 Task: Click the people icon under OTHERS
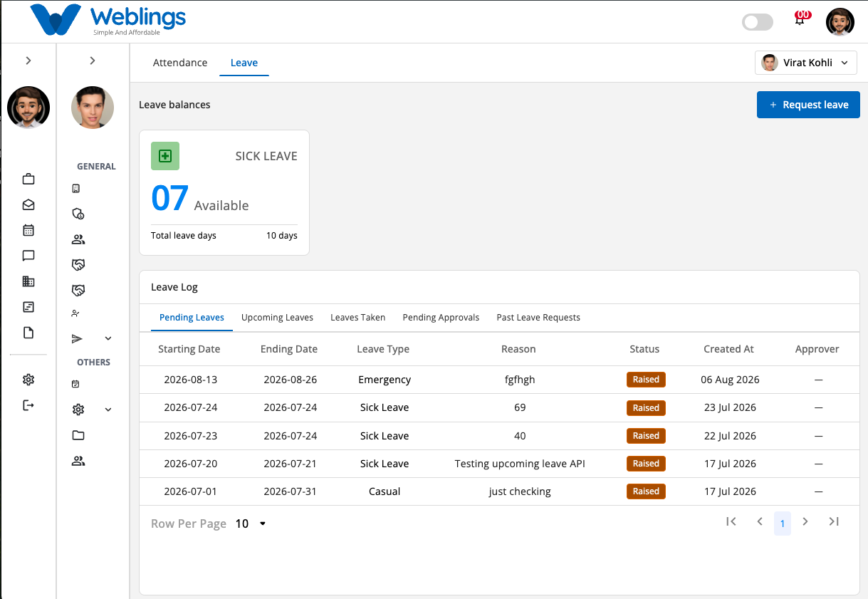coord(78,461)
